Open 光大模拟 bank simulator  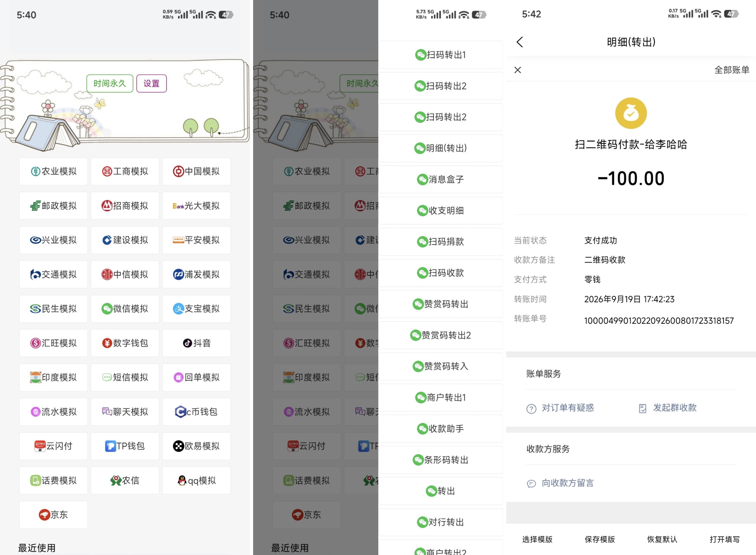tap(197, 205)
